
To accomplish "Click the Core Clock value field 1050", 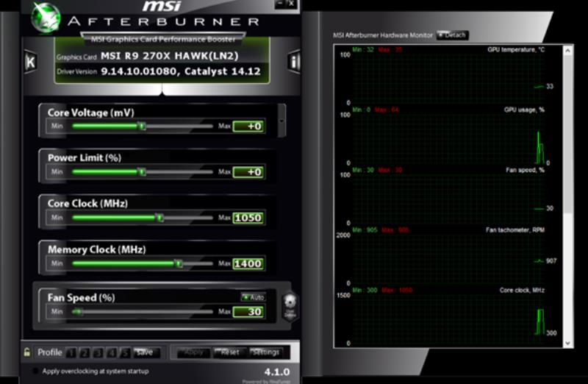I will click(x=248, y=218).
